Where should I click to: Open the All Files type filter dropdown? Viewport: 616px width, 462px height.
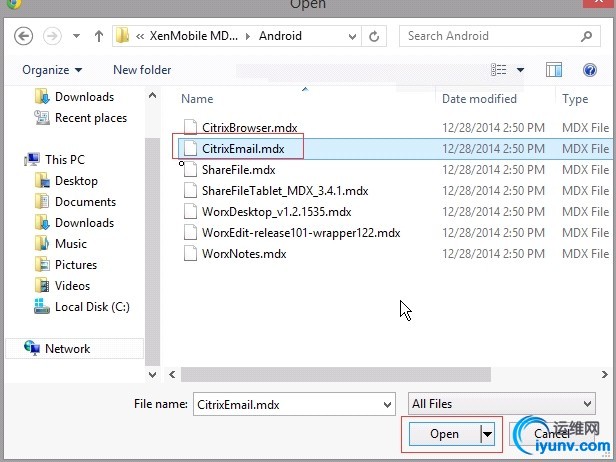[502, 403]
